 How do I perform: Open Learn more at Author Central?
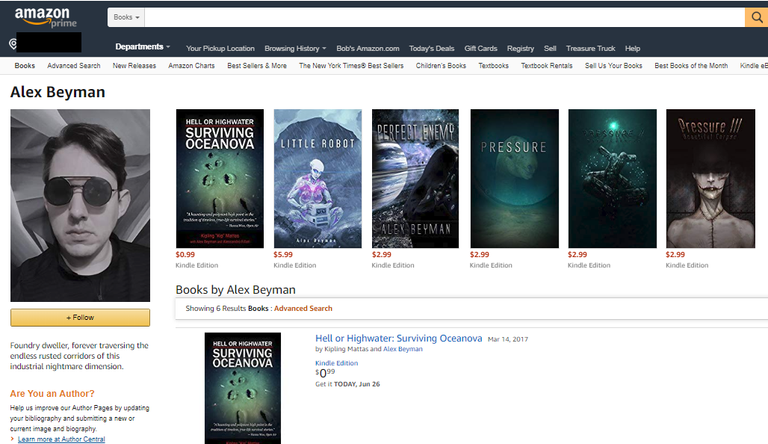61,439
